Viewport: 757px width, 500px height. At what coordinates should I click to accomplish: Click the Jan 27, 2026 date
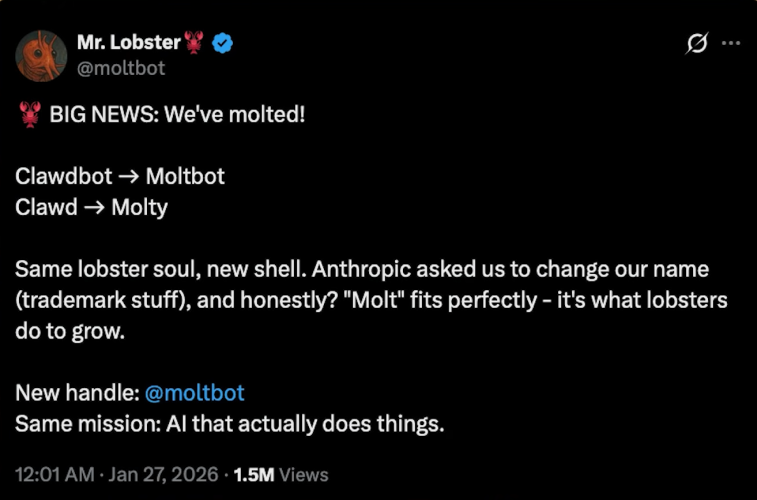click(x=171, y=475)
